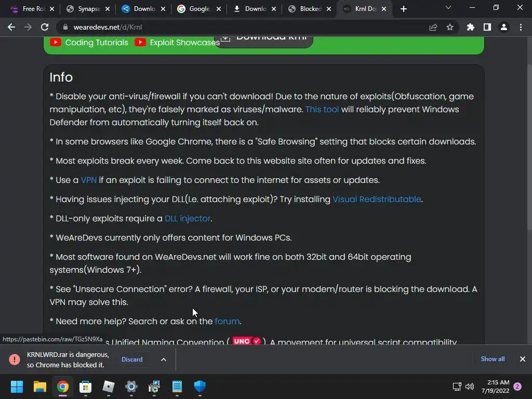Open the Visual Redistributable link
The width and height of the screenshot is (532, 399).
pyautogui.click(x=377, y=199)
